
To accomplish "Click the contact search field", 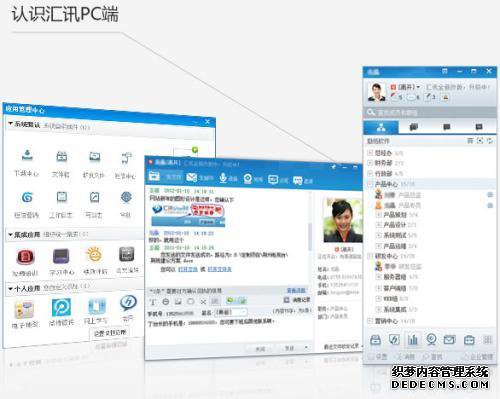I will pos(429,113).
